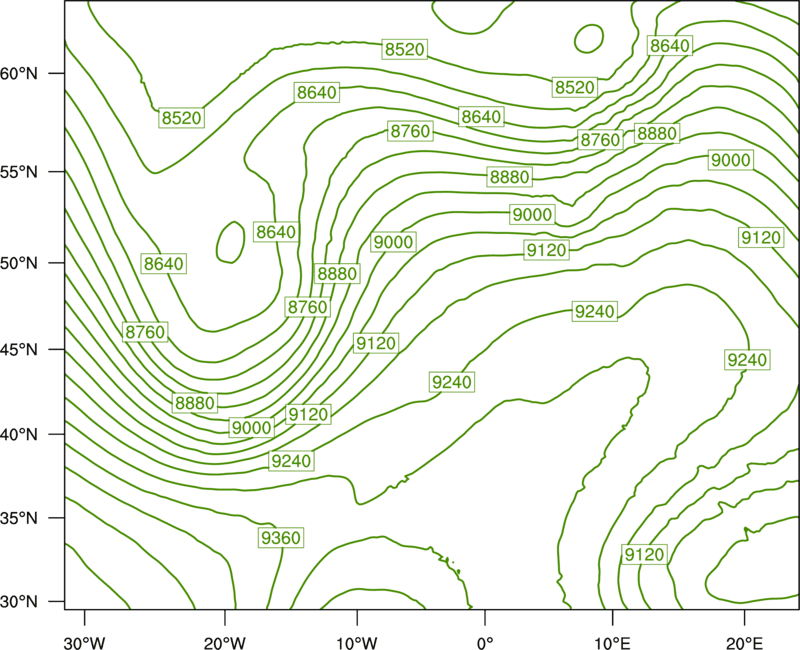Select the rightmost 9000 contour label
800x650 pixels.
(x=731, y=160)
